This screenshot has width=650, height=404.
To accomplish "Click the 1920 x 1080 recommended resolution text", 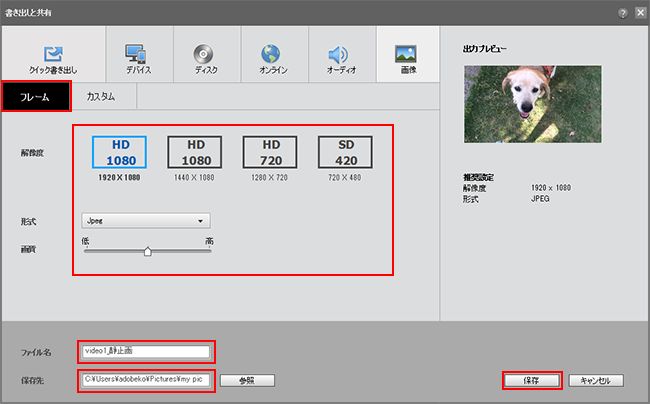I will [x=551, y=188].
